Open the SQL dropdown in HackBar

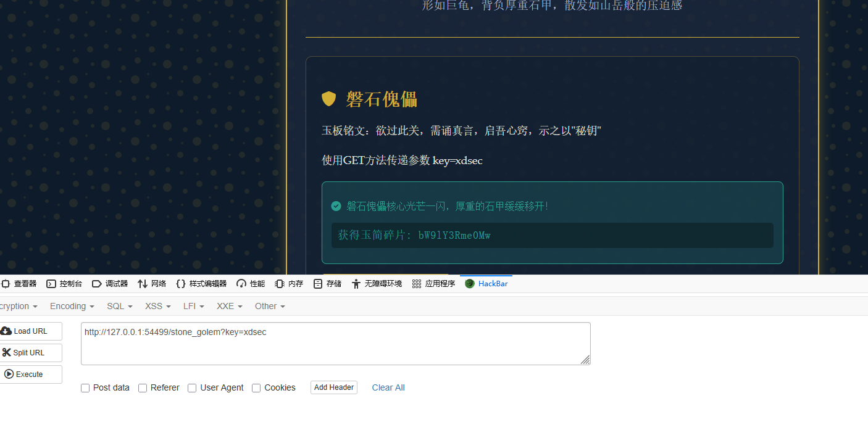[120, 306]
